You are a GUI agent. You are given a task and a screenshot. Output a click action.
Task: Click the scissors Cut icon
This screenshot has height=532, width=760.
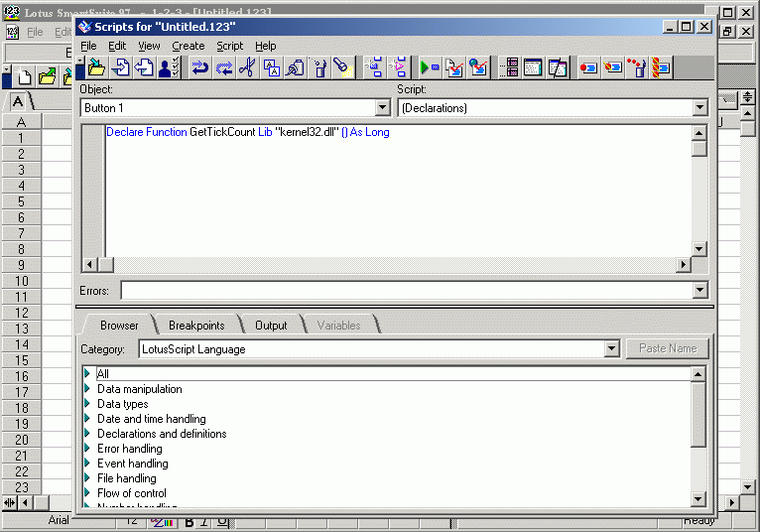(x=246, y=67)
